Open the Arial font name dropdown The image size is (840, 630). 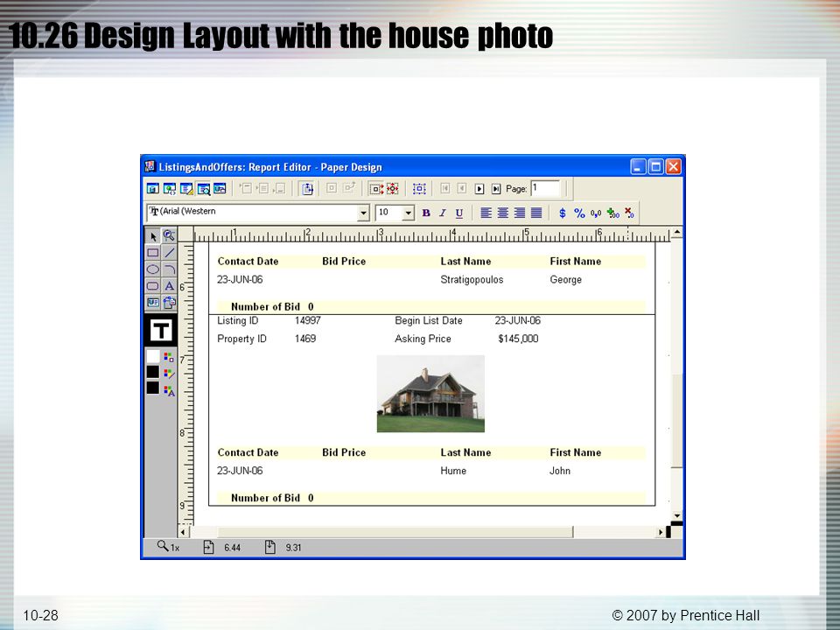tap(364, 213)
